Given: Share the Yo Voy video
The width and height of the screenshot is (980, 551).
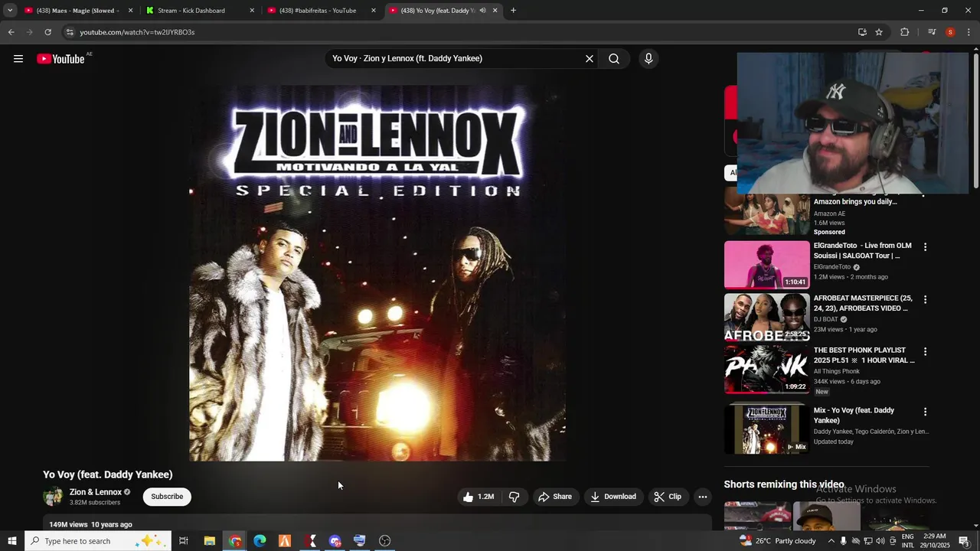Looking at the screenshot, I should click(555, 497).
